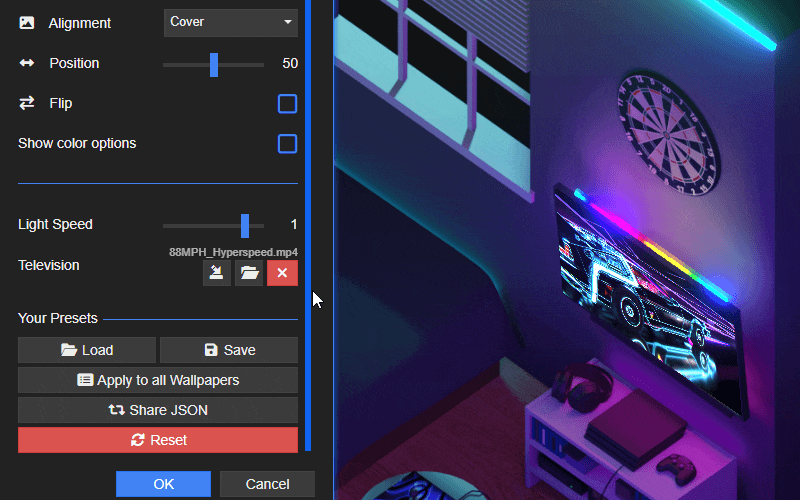Open the Television folder browse icon
Viewport: 800px width, 500px height.
(x=249, y=273)
